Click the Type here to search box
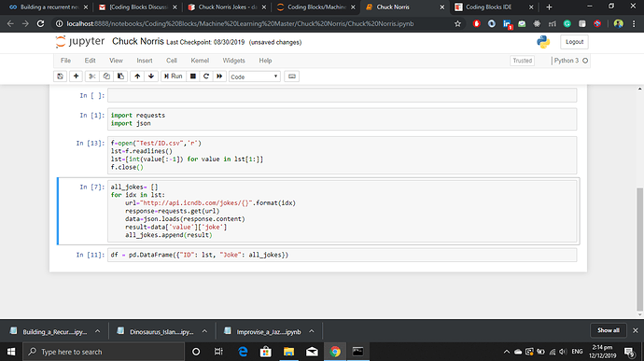 (104, 352)
